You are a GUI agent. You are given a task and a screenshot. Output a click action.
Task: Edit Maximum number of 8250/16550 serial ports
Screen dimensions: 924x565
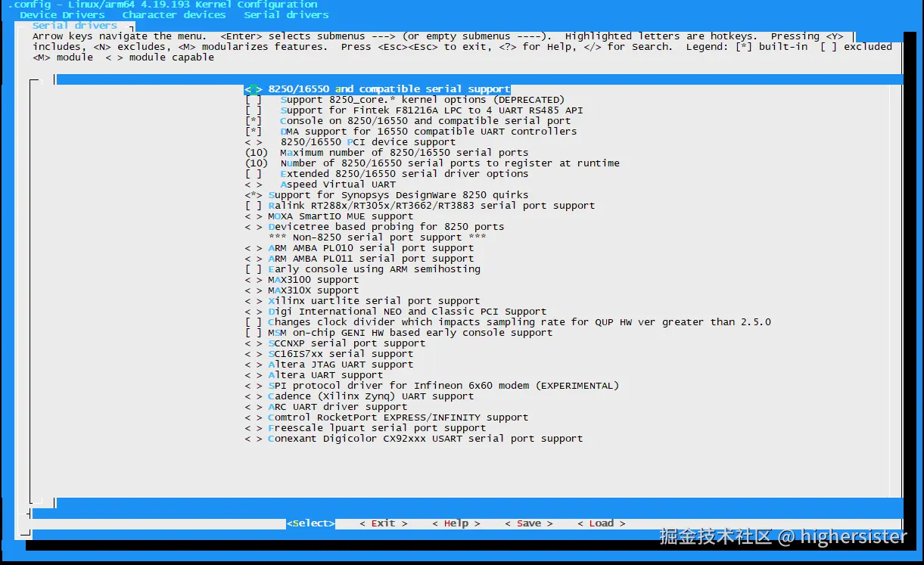coord(386,153)
